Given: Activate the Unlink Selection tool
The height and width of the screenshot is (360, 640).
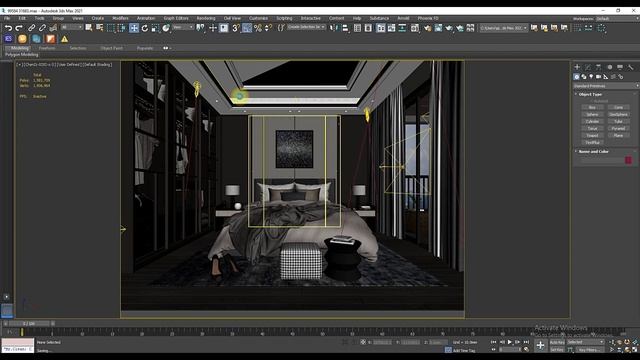Looking at the screenshot, I should click(x=42, y=28).
